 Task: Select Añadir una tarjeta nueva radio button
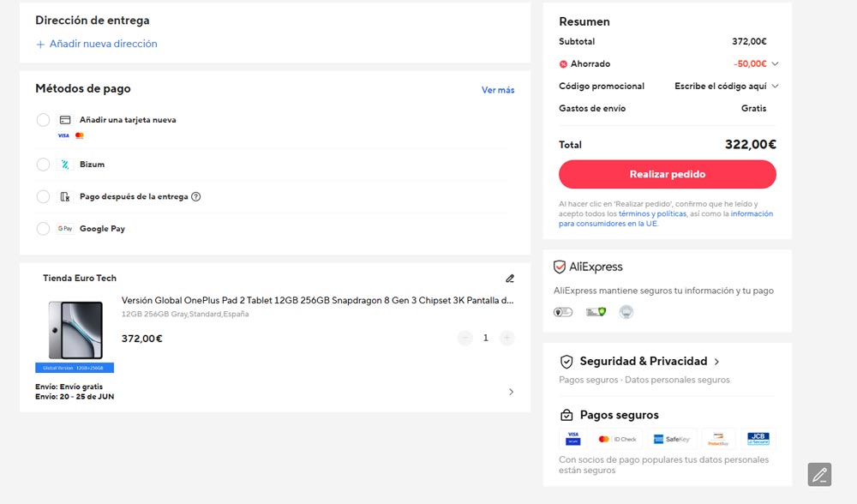43,120
